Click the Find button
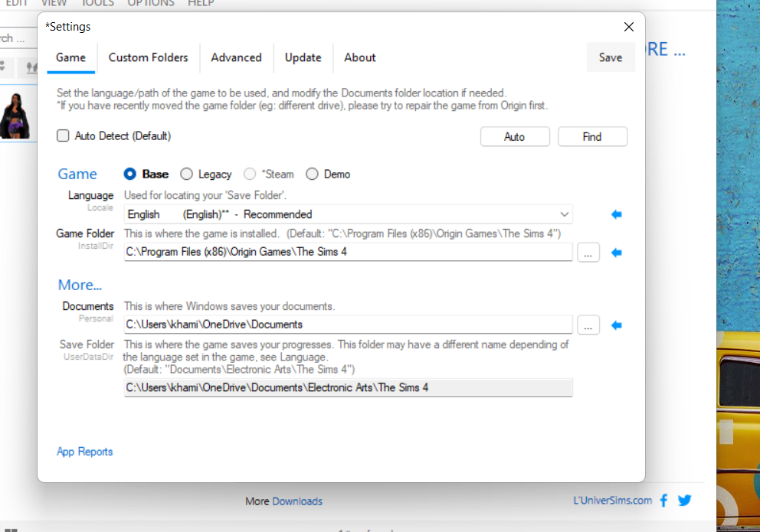This screenshot has width=760, height=532. click(592, 136)
